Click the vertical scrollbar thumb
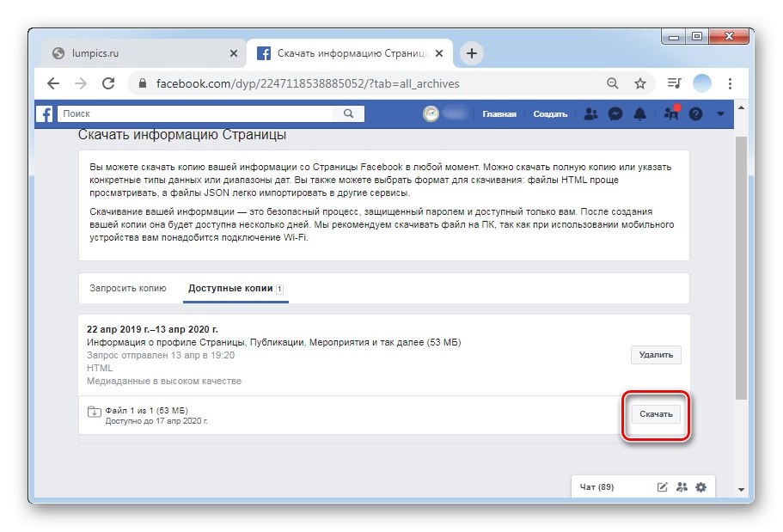This screenshot has width=783, height=532. 741,268
